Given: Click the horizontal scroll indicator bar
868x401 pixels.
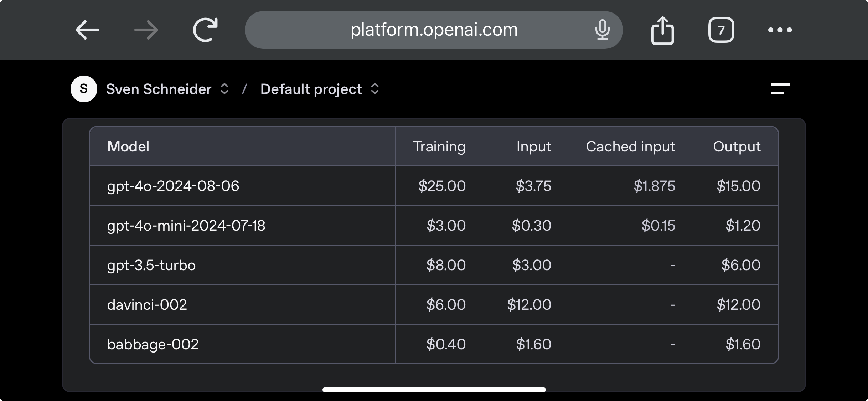Looking at the screenshot, I should (x=434, y=390).
